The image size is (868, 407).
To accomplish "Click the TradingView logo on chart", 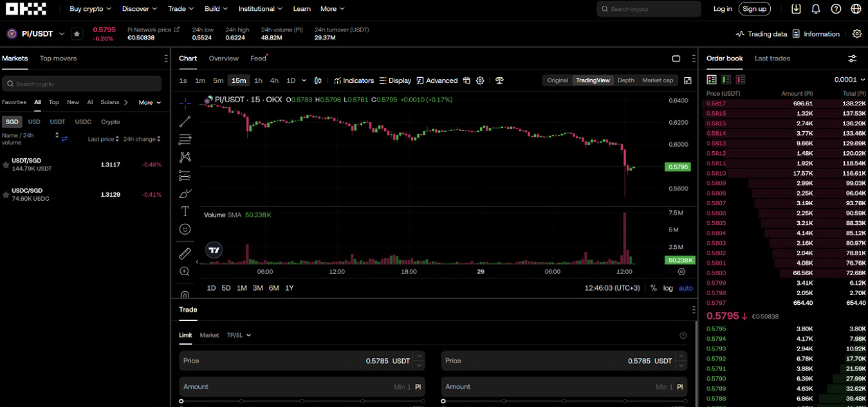I will coord(214,250).
